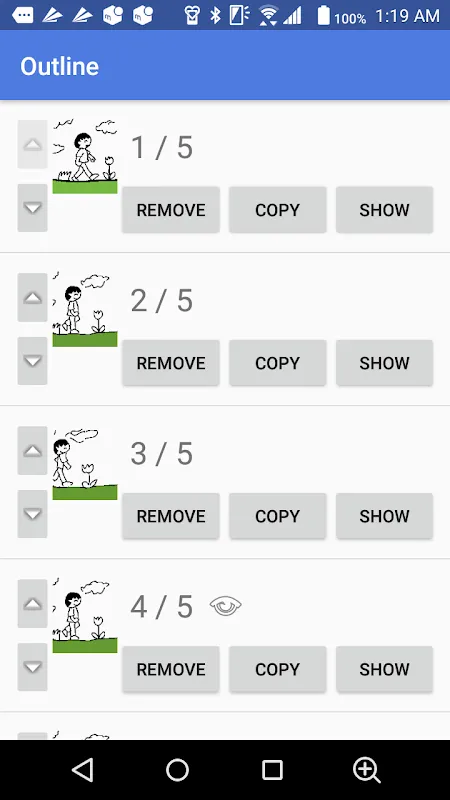Move frame 2 / 5 down
Viewport: 450px width, 800px height.
pyautogui.click(x=33, y=361)
